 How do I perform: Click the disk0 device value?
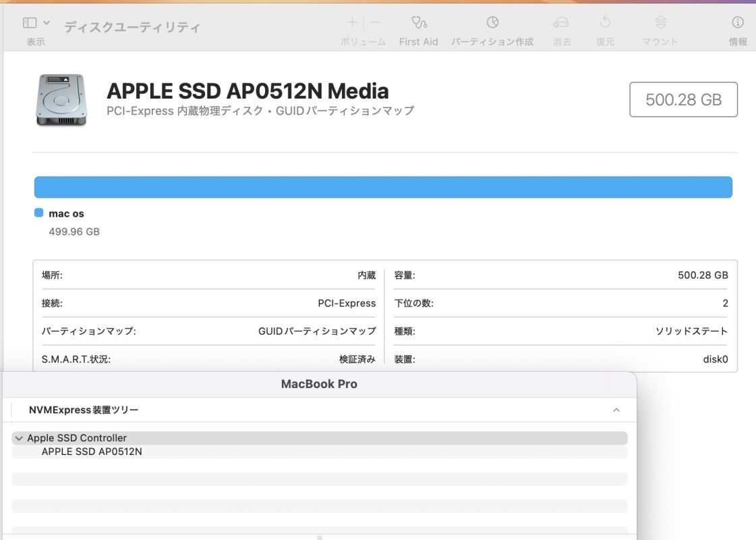pos(716,359)
